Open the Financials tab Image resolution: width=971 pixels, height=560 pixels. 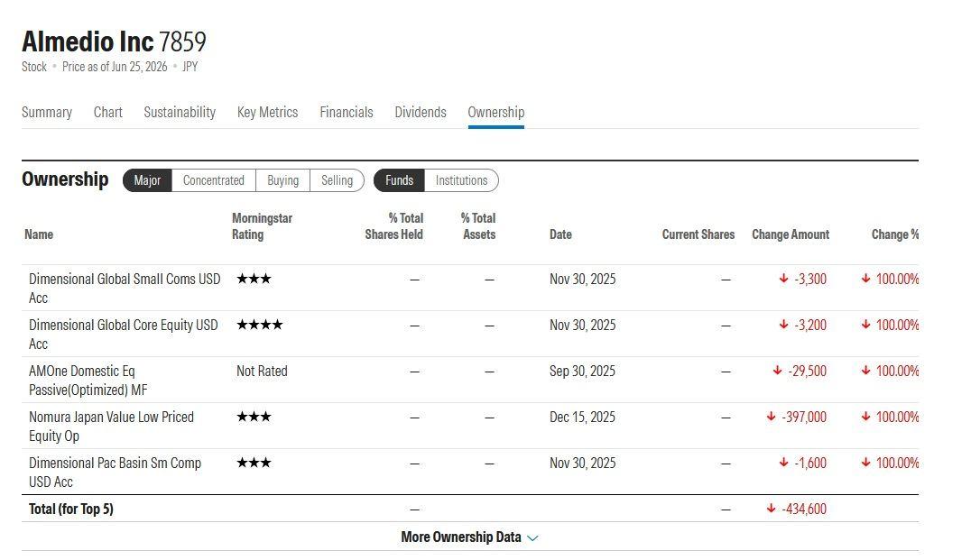347,112
